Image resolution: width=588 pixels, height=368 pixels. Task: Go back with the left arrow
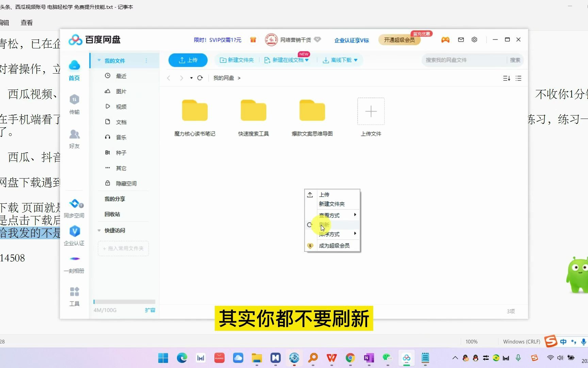point(168,78)
